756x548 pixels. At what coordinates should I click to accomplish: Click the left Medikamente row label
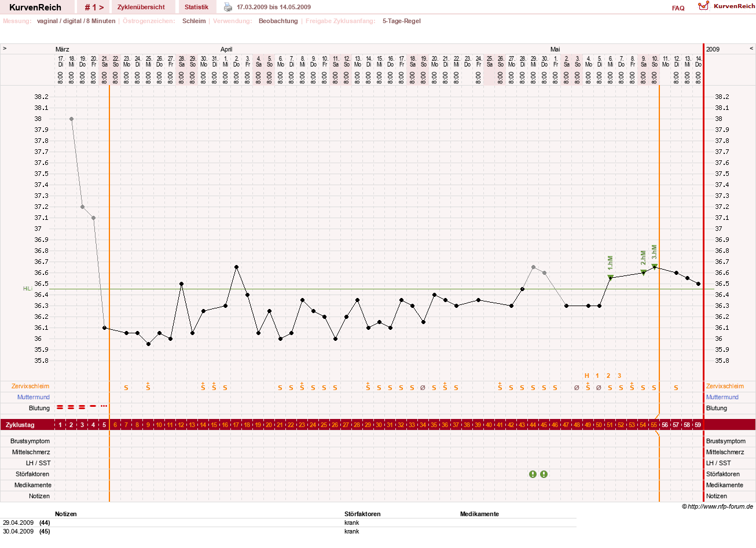point(33,485)
